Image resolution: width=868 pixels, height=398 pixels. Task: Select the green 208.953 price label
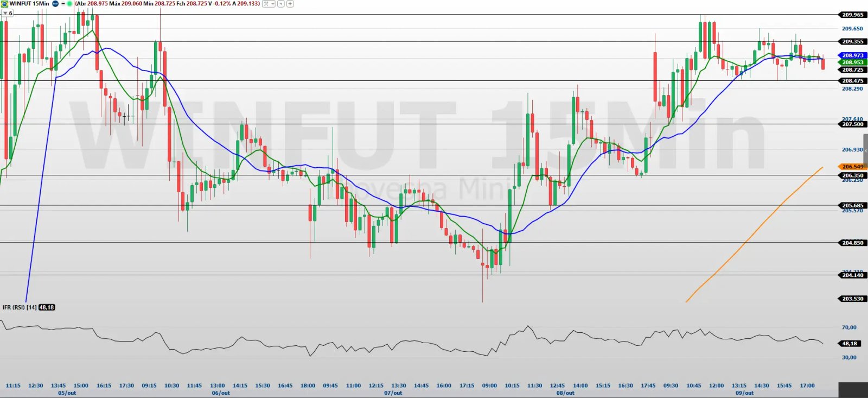(x=853, y=62)
